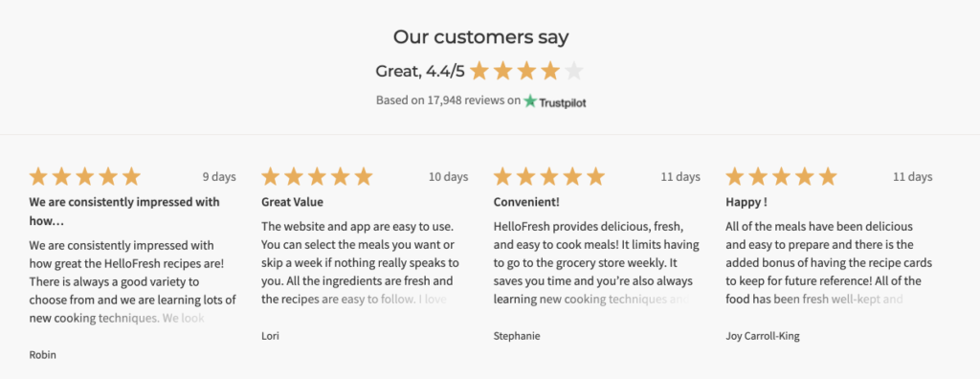
Task: Click Joy Carroll-King's five-star rating
Action: [x=781, y=177]
